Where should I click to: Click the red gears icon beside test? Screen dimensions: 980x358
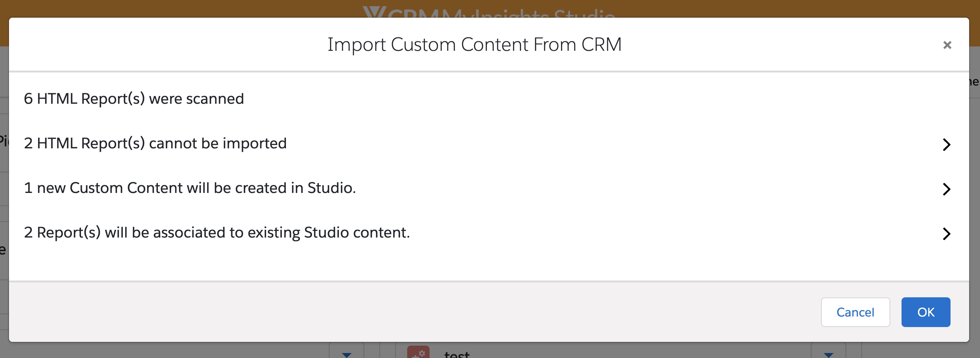418,353
